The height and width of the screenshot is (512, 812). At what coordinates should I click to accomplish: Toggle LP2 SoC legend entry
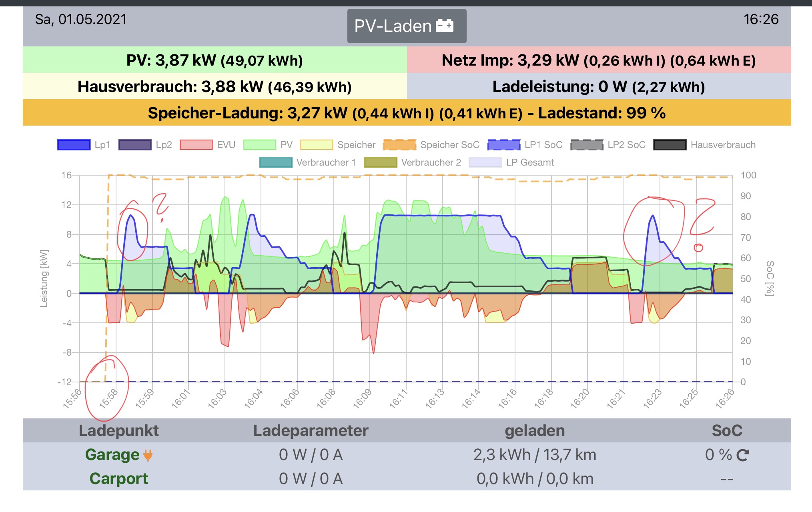click(x=587, y=145)
